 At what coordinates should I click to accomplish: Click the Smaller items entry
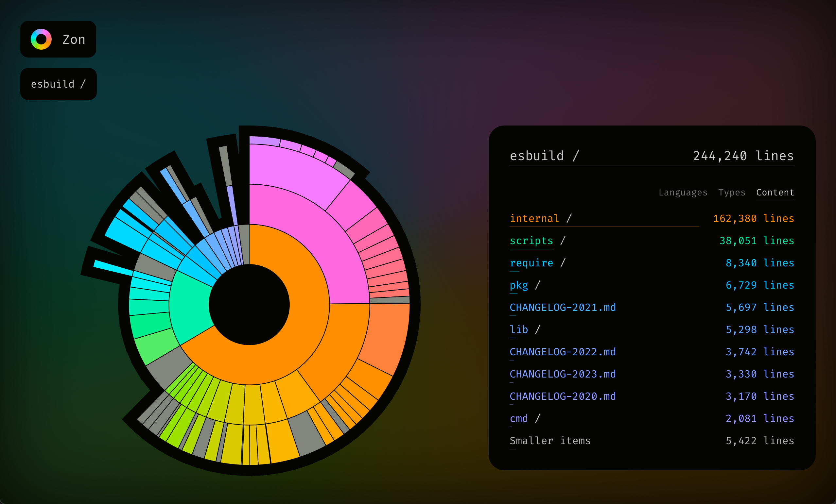pos(652,441)
